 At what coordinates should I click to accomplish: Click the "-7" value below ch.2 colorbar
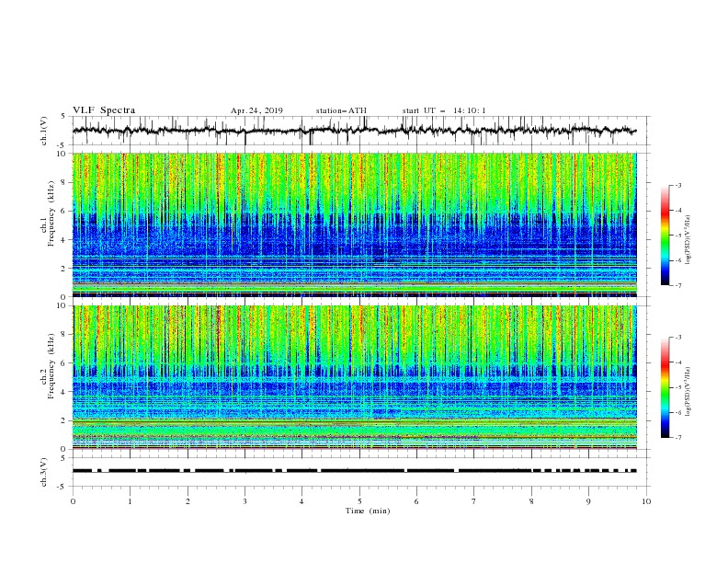pos(677,438)
